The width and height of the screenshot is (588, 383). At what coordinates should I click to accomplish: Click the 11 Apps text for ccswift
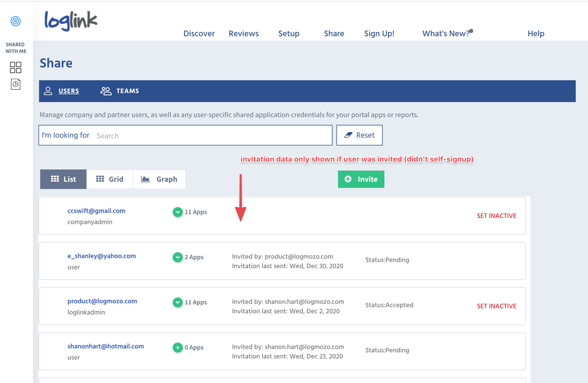coord(196,212)
